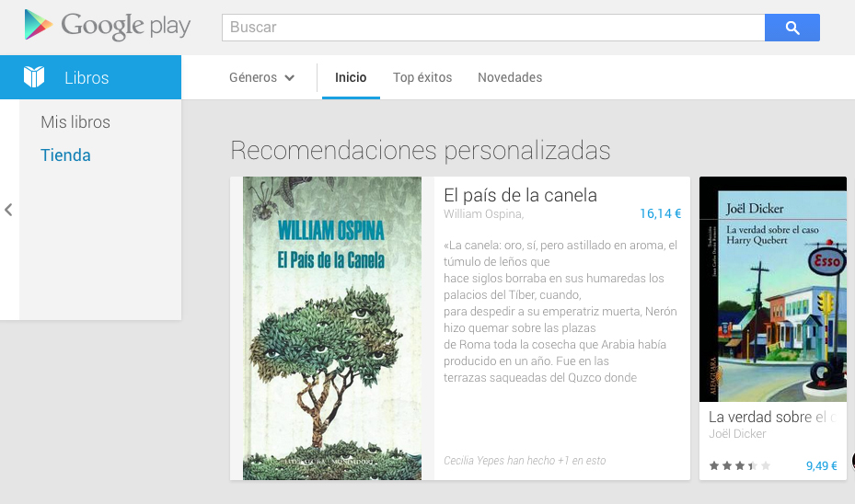Open La verdad sobre el caso Harry Quebert cover
The image size is (855, 504).
pos(773,290)
